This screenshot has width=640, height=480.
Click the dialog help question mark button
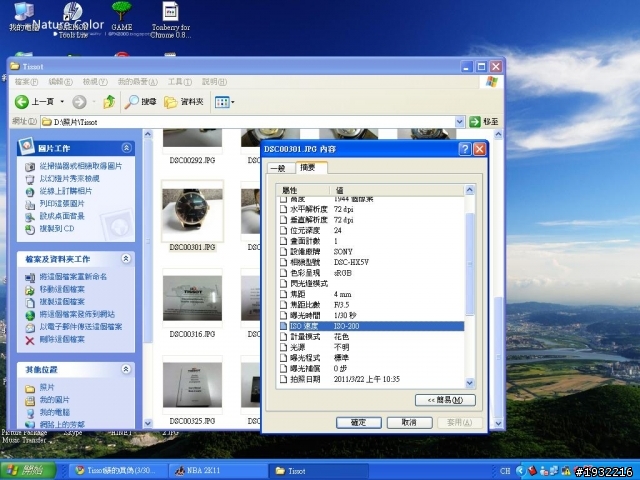pos(465,149)
